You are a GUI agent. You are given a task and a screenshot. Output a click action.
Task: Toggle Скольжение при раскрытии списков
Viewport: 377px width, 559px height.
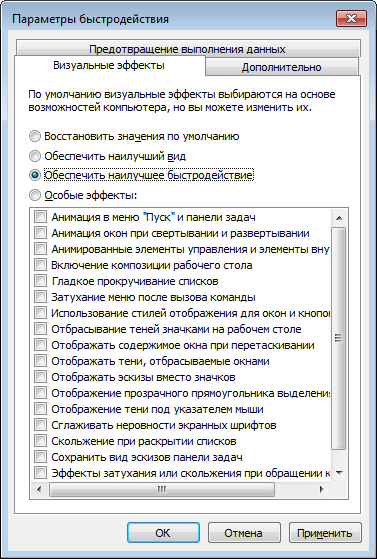[x=40, y=441]
